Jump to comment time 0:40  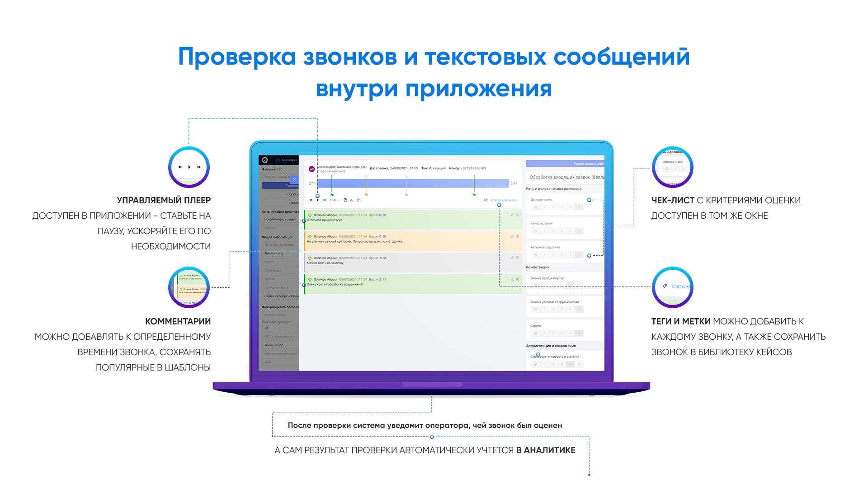click(x=382, y=236)
